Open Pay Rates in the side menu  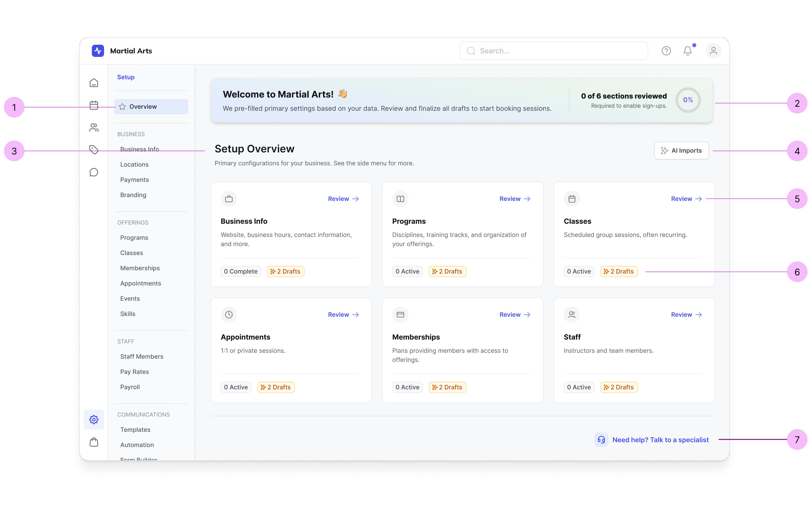[x=134, y=372]
